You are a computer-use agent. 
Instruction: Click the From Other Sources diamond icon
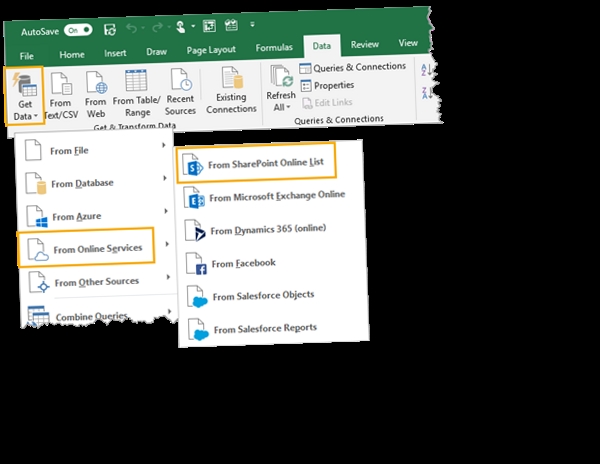(x=43, y=287)
